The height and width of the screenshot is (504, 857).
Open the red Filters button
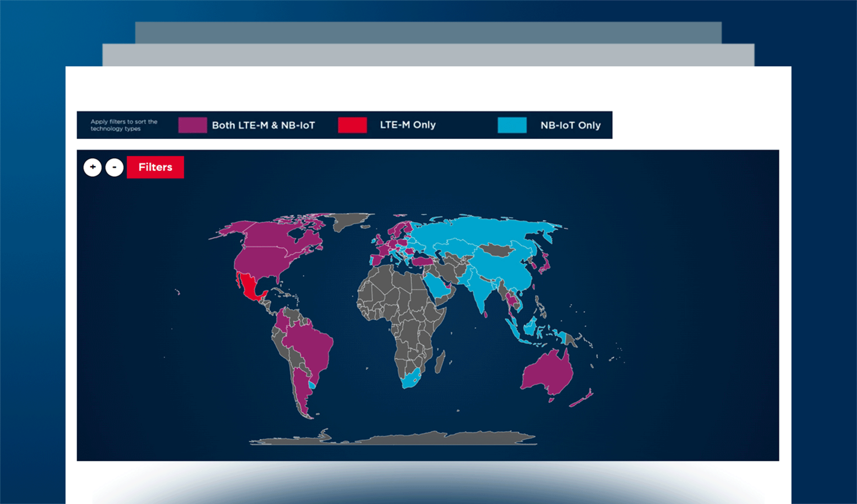click(x=155, y=167)
